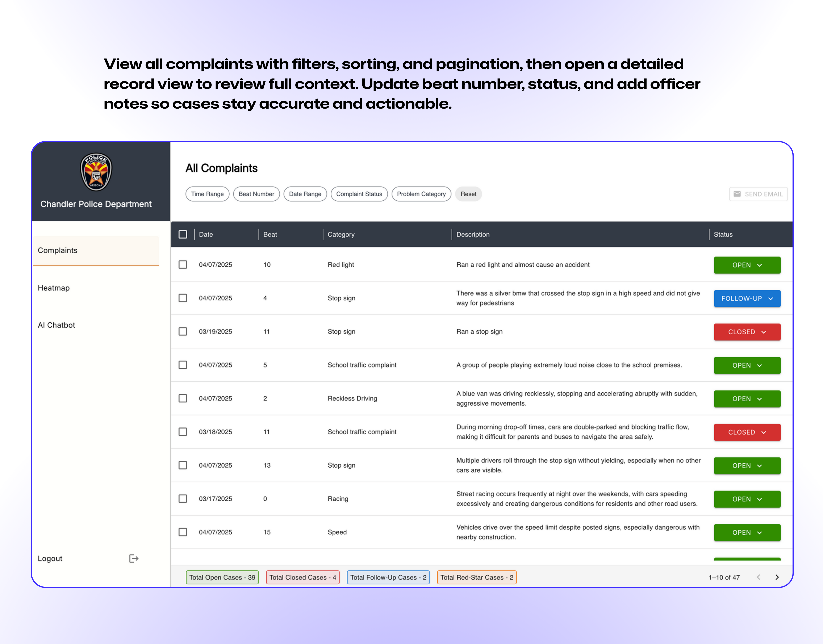Sort table by the Date column header
823x644 pixels.
pos(206,234)
